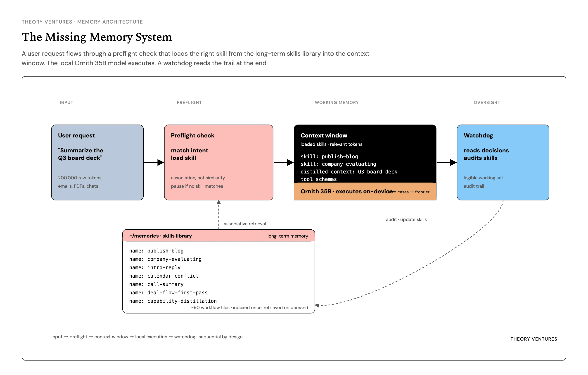Click 'name: company-evaluating' in skills library

[165, 259]
